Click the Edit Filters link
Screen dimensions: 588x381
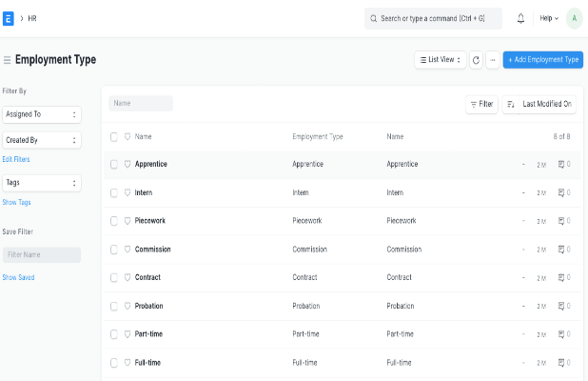16,159
